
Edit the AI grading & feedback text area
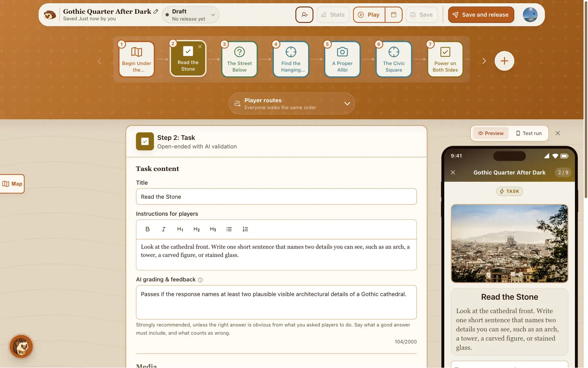click(x=276, y=302)
